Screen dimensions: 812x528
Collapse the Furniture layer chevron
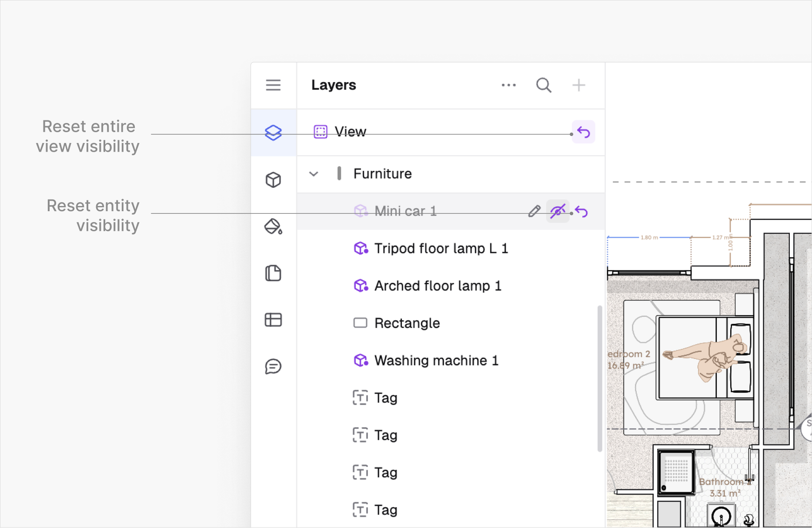(314, 174)
